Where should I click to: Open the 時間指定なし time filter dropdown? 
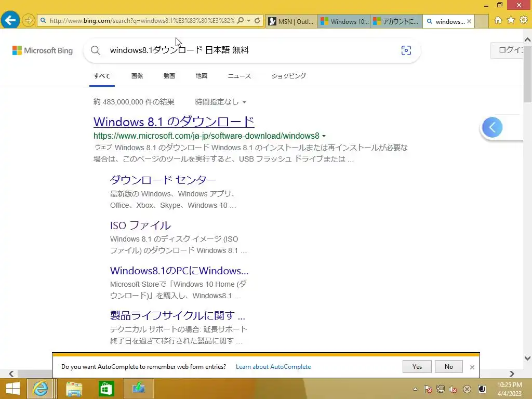coord(220,102)
